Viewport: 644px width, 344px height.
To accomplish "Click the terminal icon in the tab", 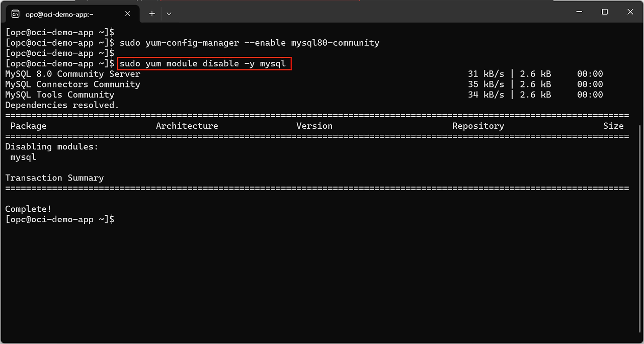I will click(x=16, y=14).
